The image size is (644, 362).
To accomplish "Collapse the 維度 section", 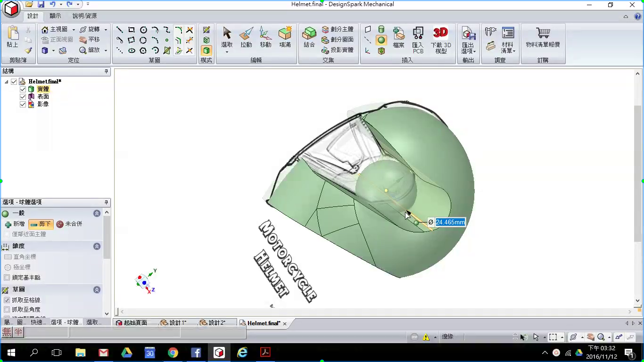I will click(x=97, y=246).
